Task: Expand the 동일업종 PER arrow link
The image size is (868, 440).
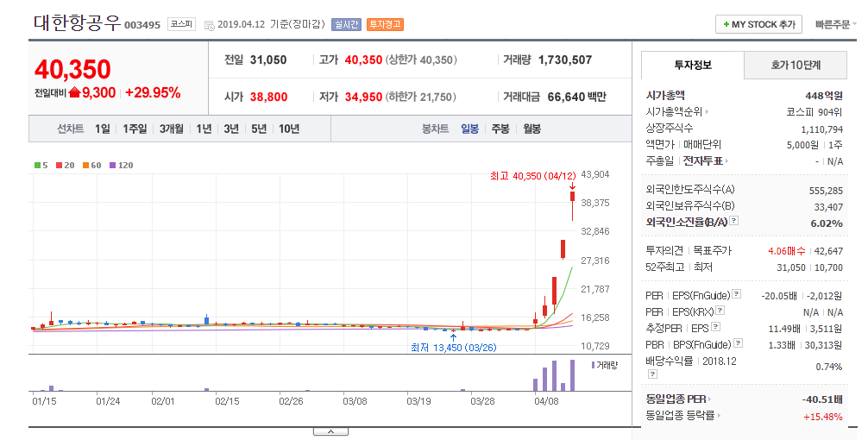Action: [x=710, y=399]
